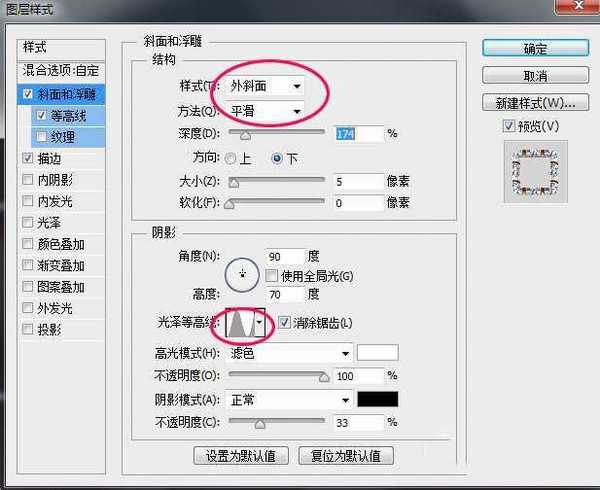
Task: Select direction 上 radio button
Action: point(230,159)
